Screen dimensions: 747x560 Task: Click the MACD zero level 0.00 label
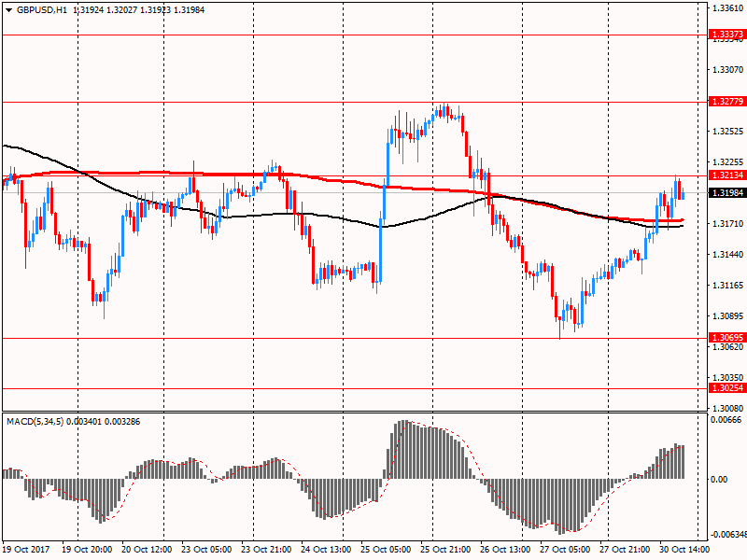[719, 479]
